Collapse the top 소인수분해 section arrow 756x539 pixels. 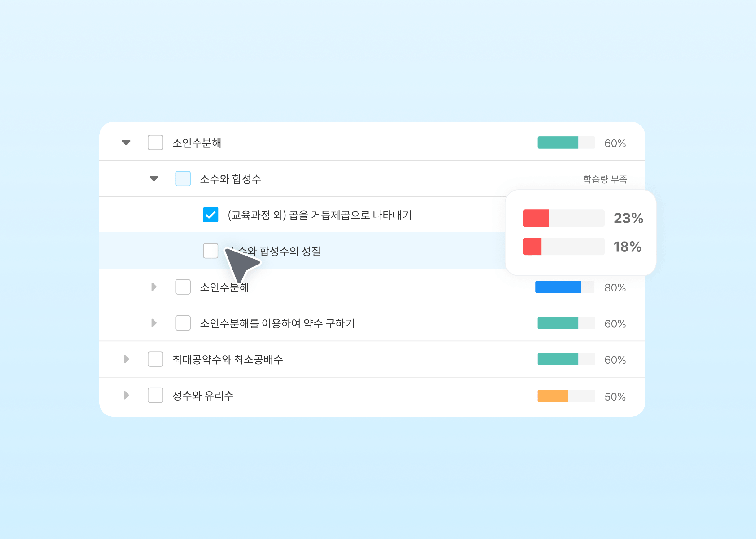click(x=126, y=143)
